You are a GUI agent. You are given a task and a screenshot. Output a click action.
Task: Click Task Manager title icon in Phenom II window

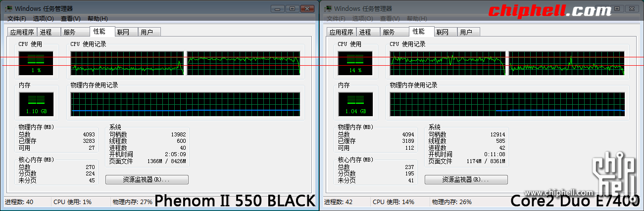[10, 8]
